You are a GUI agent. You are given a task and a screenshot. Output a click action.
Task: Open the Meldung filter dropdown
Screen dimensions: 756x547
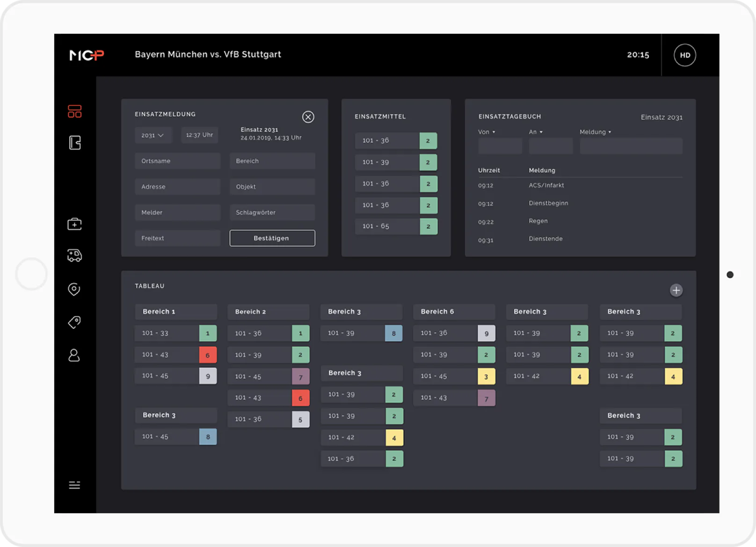[595, 132]
